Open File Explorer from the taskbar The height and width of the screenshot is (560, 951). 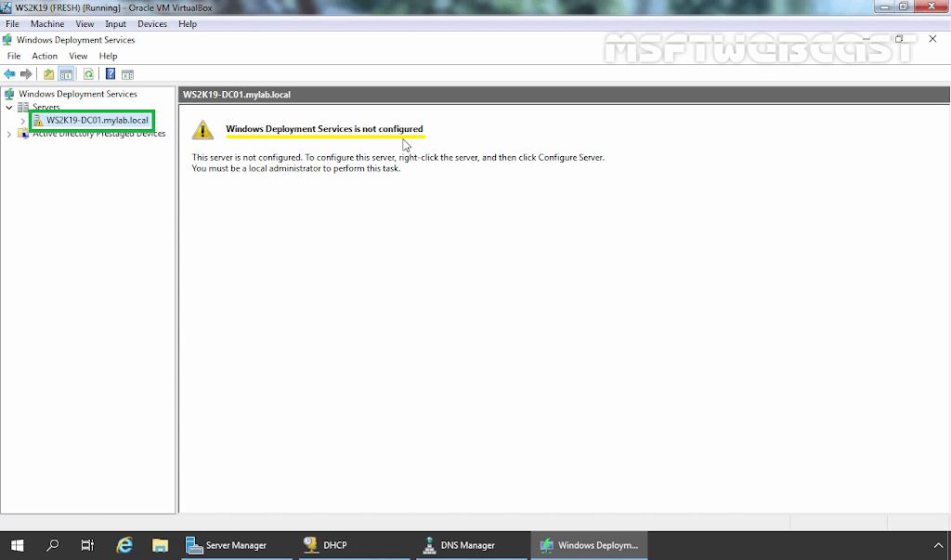pyautogui.click(x=160, y=545)
